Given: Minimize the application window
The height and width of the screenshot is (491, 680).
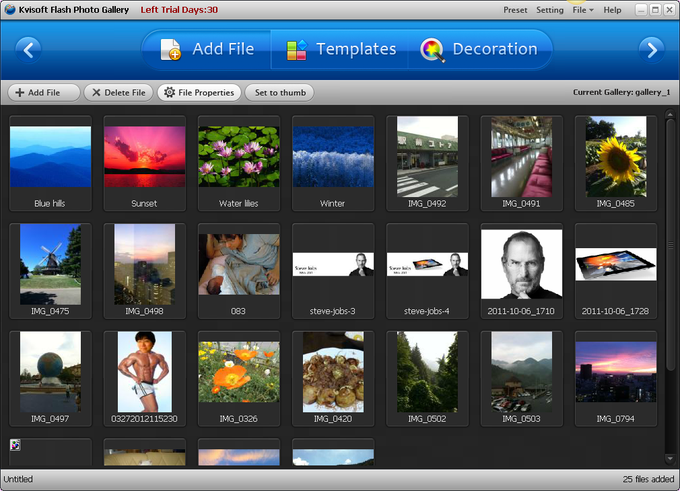Looking at the screenshot, I should tap(641, 10).
